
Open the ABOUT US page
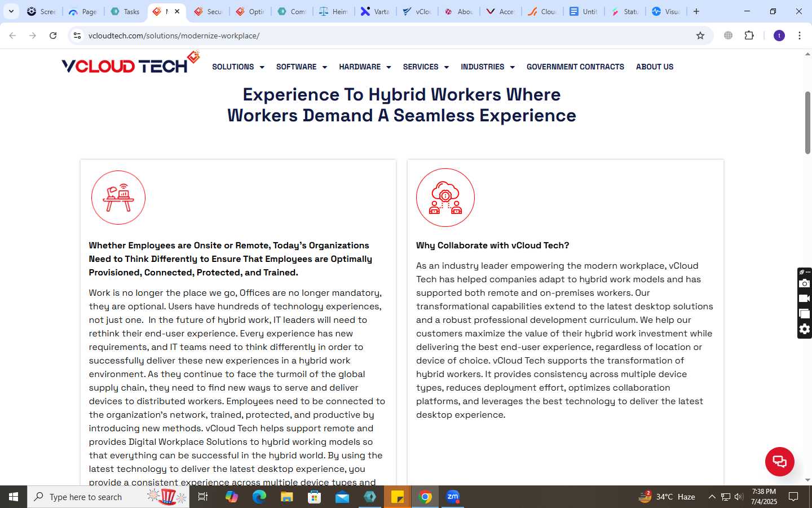[655, 67]
